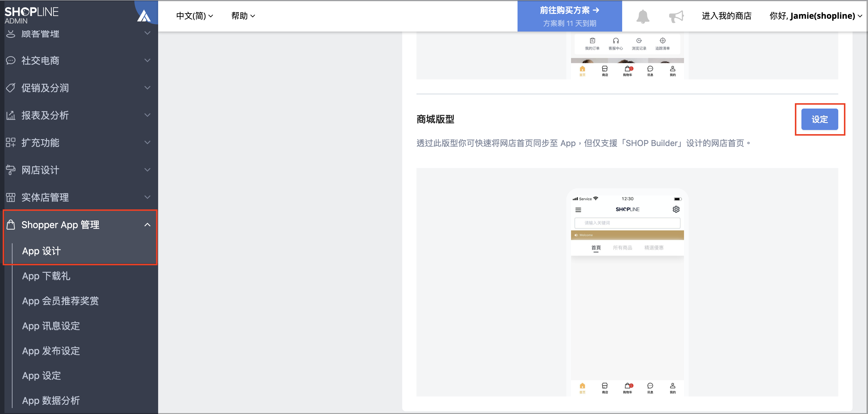
Task: Select App 设计 in the sidebar
Action: 41,251
